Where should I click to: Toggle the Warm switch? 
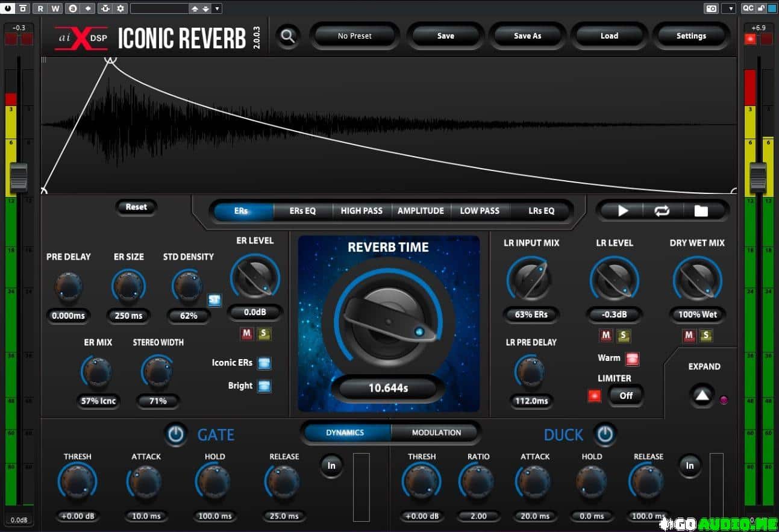(x=632, y=358)
